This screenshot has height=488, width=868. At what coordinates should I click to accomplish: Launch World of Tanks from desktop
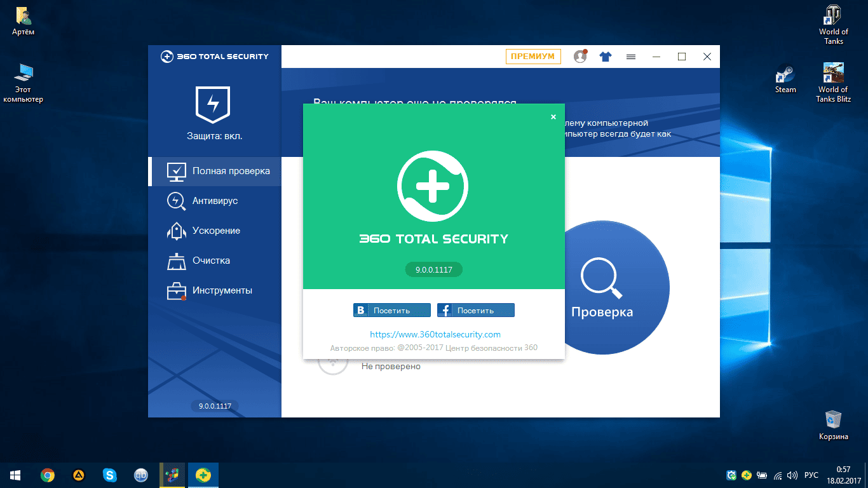pyautogui.click(x=834, y=24)
